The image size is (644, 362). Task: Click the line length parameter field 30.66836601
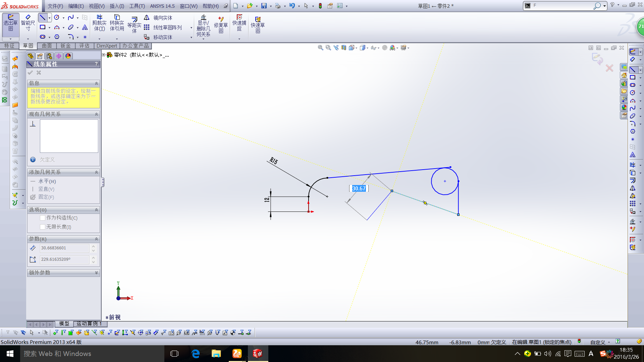(64, 248)
